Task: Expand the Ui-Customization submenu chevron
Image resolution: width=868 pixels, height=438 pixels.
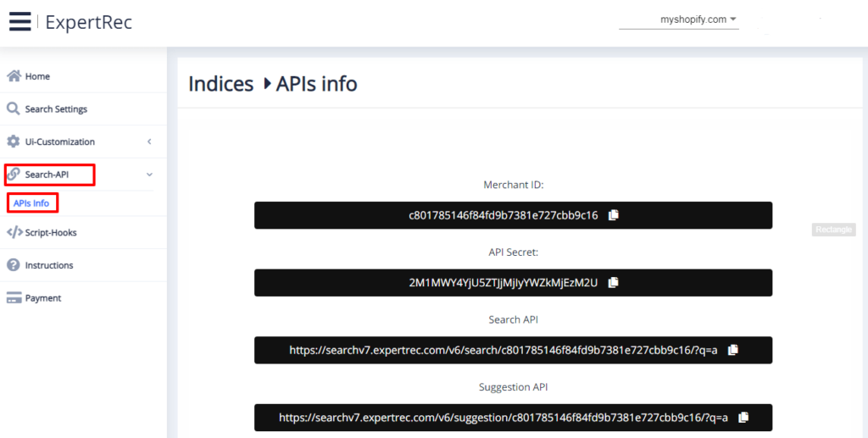Action: (149, 141)
